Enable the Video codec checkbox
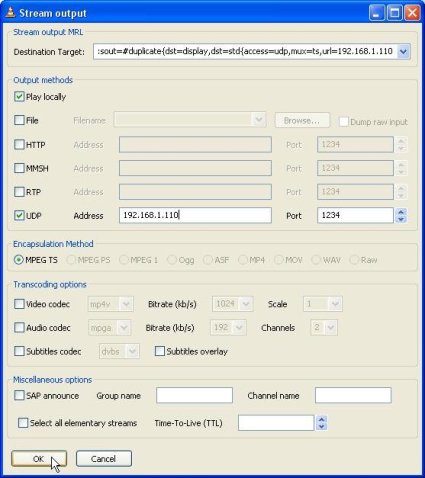 click(x=19, y=304)
